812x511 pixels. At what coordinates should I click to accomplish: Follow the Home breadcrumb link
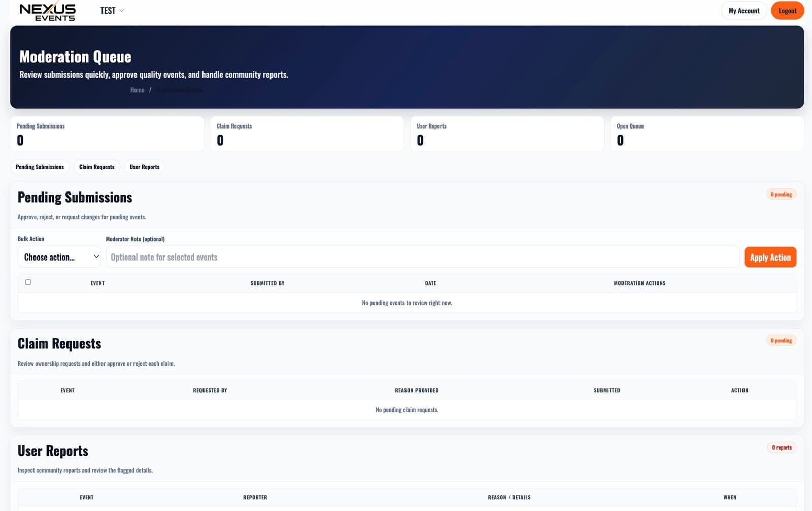[137, 90]
